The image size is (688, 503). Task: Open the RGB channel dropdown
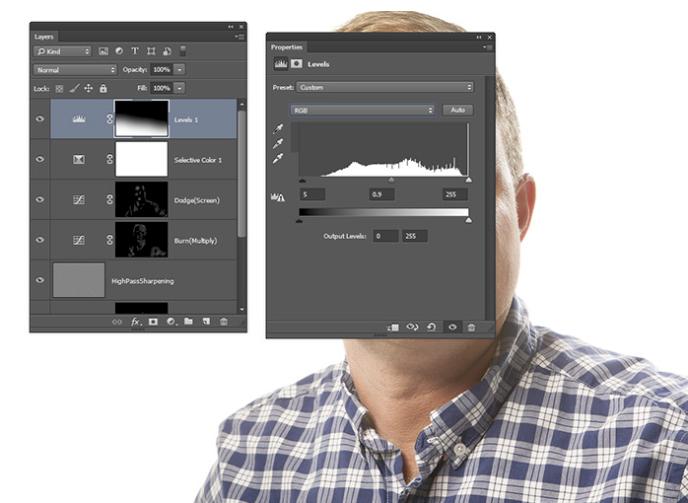pyautogui.click(x=362, y=110)
